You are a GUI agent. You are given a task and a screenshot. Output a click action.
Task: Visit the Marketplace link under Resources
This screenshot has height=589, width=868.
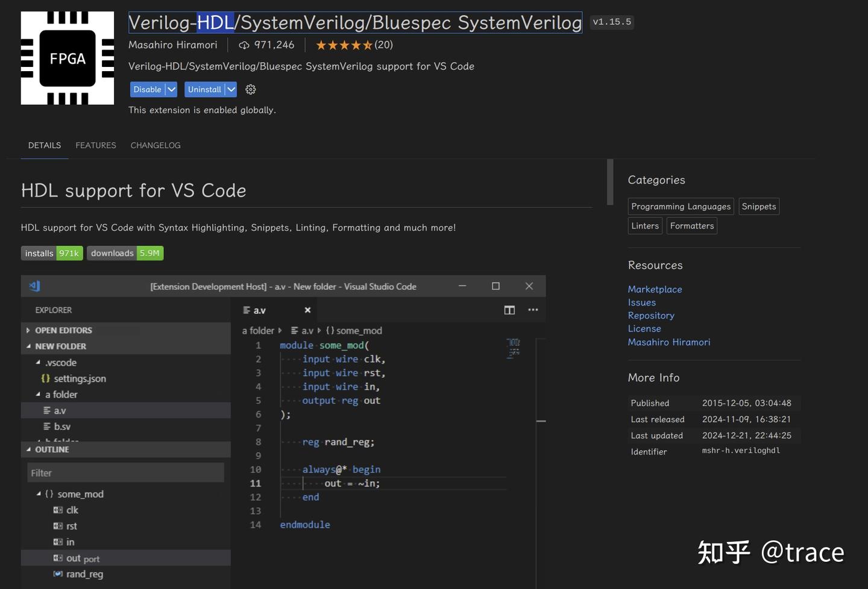(655, 289)
